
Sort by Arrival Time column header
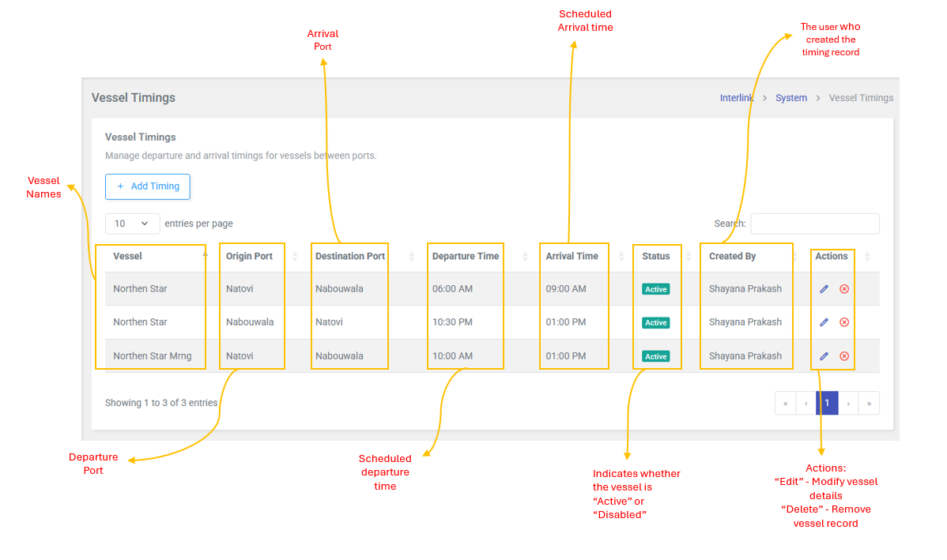pos(572,256)
